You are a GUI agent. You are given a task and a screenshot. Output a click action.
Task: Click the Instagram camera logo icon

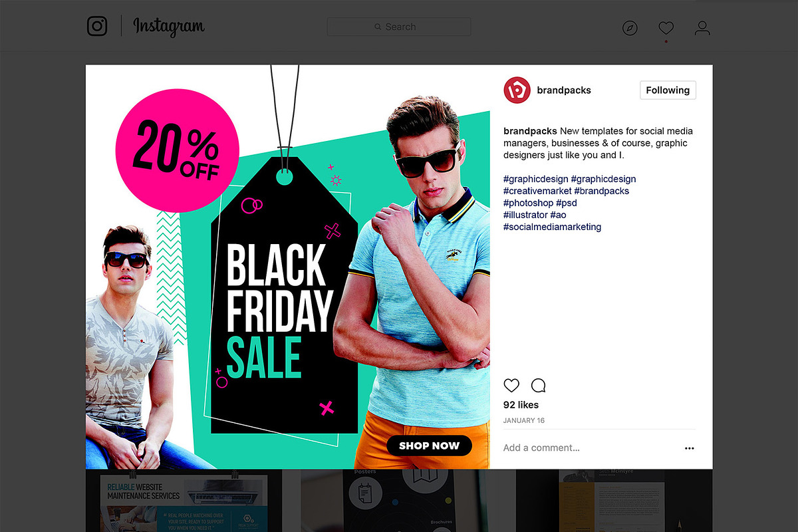pos(97,27)
